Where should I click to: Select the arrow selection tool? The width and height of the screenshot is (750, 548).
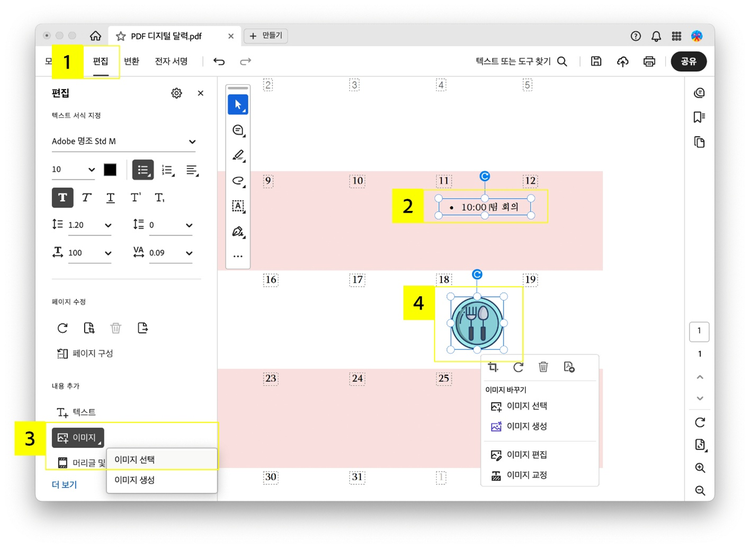coord(238,105)
